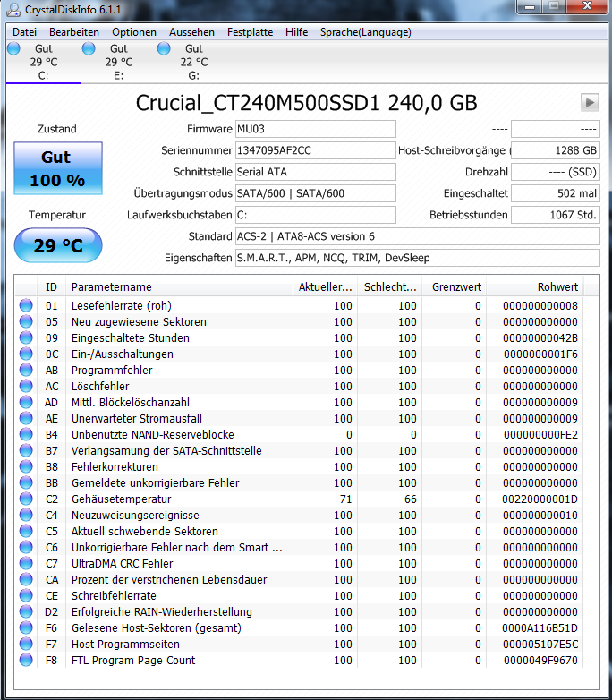The image size is (612, 700).
Task: Click the status orb of Programmfehler row
Action: click(x=26, y=370)
